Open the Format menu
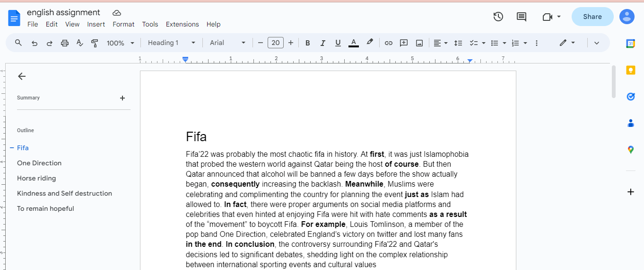This screenshot has width=644, height=270. click(123, 24)
